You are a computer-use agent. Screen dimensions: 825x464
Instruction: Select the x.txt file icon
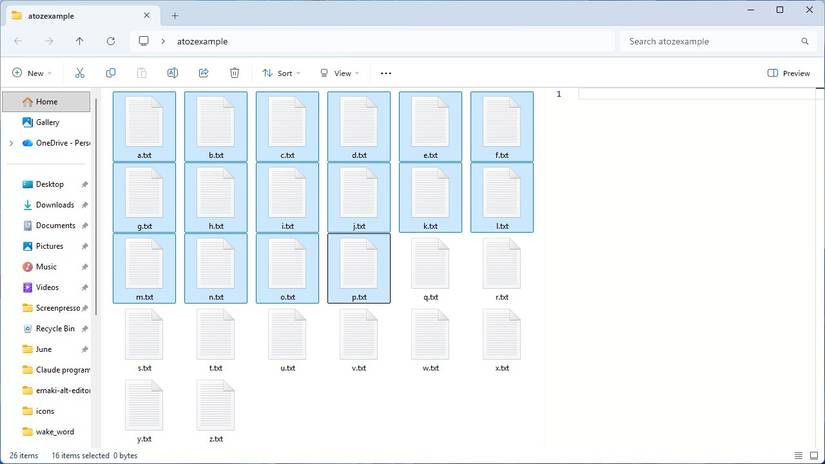coord(502,335)
